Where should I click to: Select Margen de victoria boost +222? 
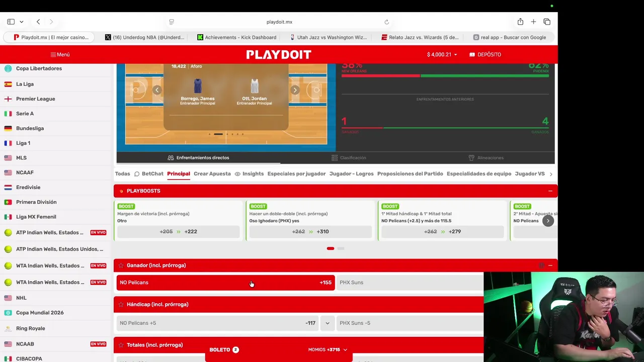point(178,232)
